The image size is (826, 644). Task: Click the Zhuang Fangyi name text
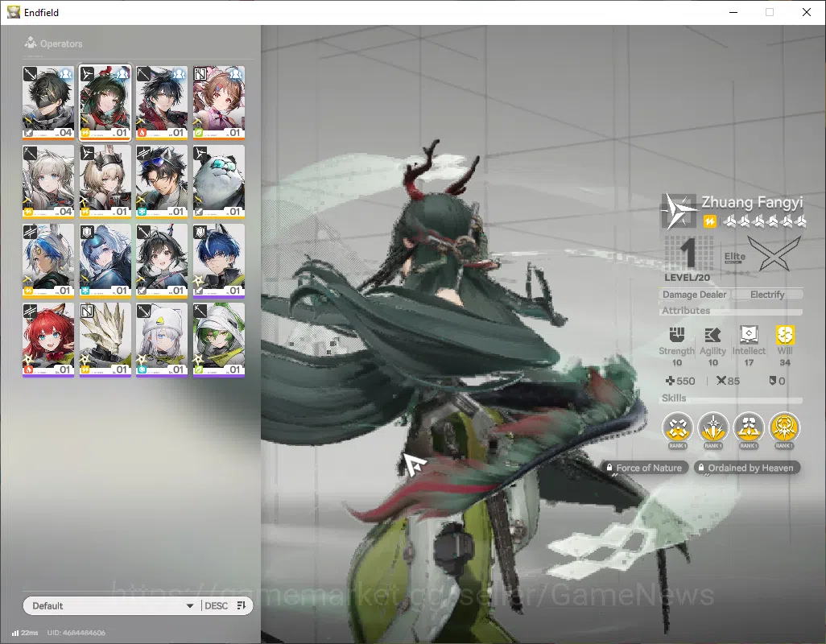coord(752,202)
